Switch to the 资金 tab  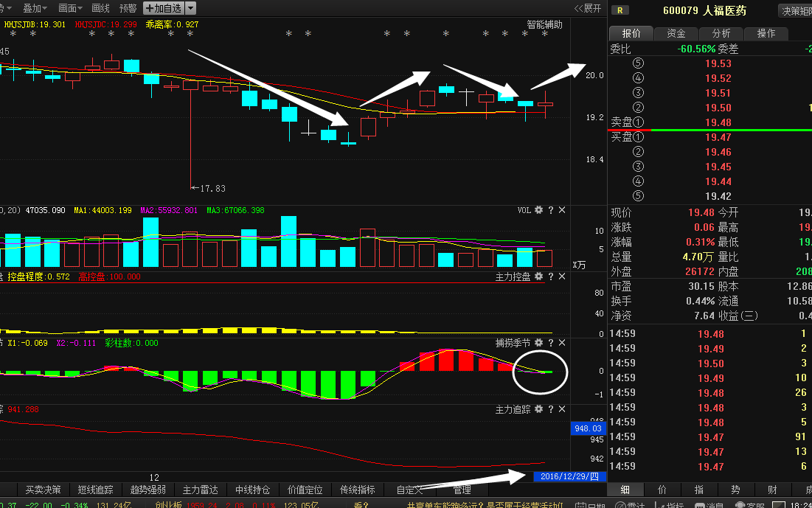point(676,33)
